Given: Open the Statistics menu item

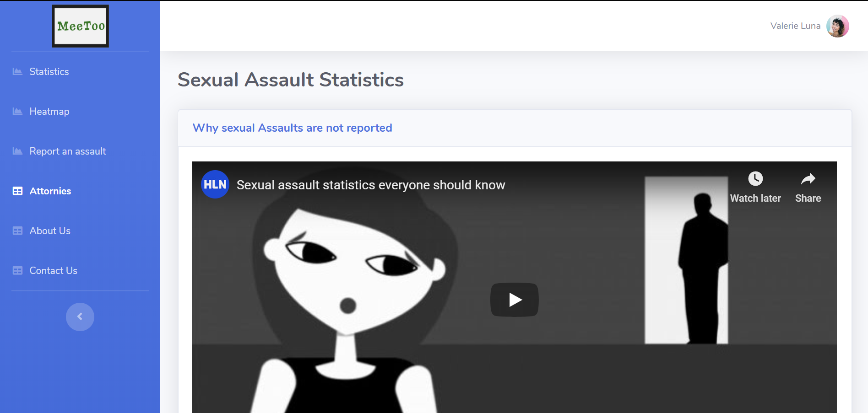Looking at the screenshot, I should [x=49, y=71].
